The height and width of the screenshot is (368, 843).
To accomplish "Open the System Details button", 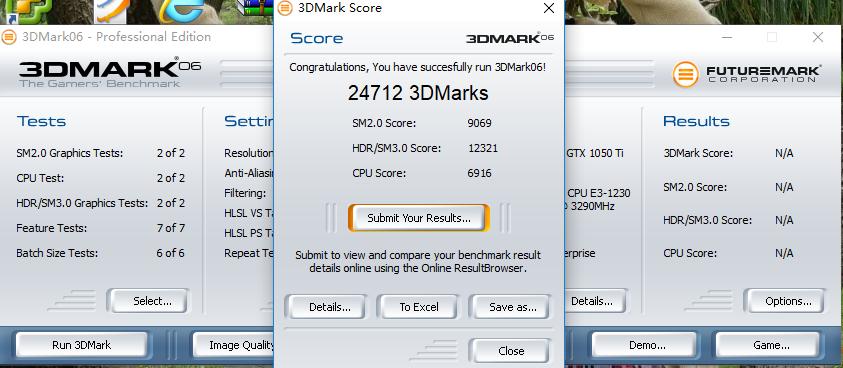I will click(x=595, y=301).
